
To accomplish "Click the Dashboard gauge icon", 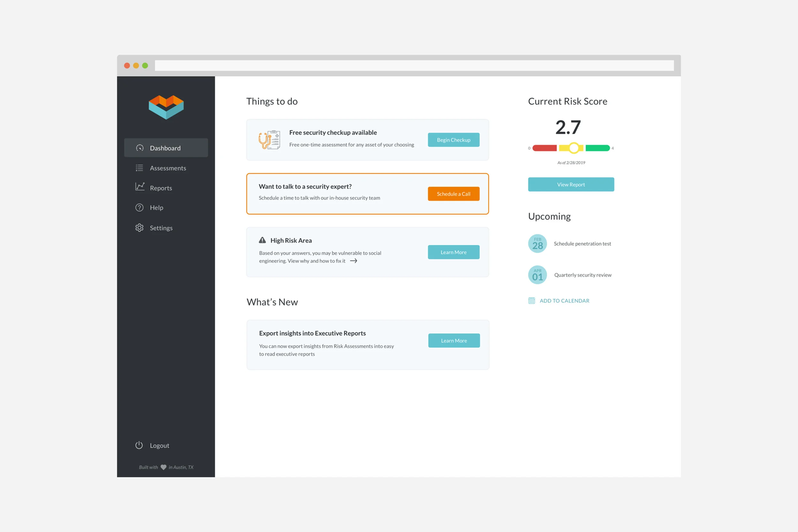I will pyautogui.click(x=140, y=148).
